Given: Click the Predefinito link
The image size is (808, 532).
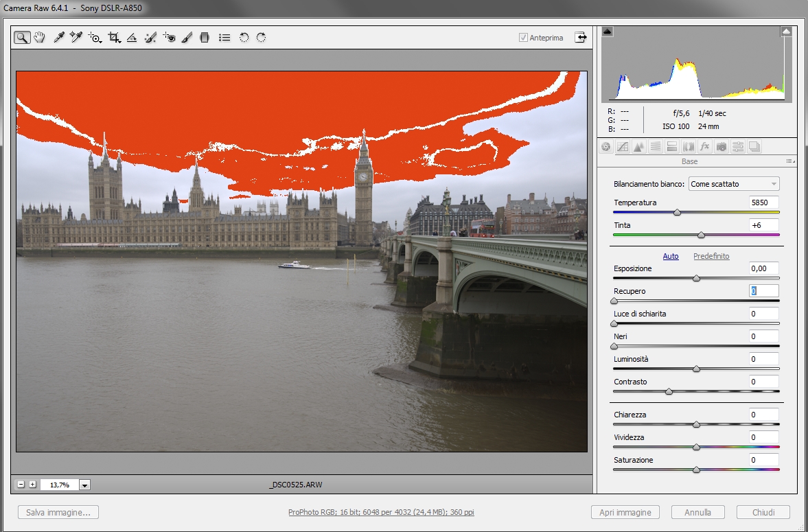Looking at the screenshot, I should click(711, 256).
